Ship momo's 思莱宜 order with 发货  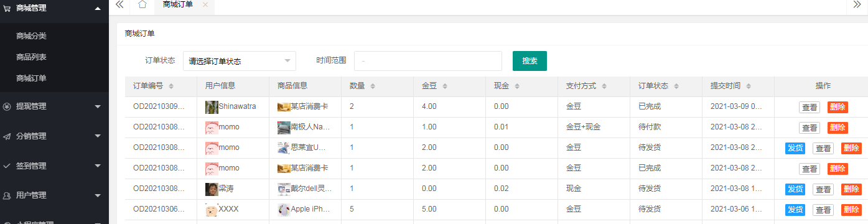pyautogui.click(x=795, y=148)
